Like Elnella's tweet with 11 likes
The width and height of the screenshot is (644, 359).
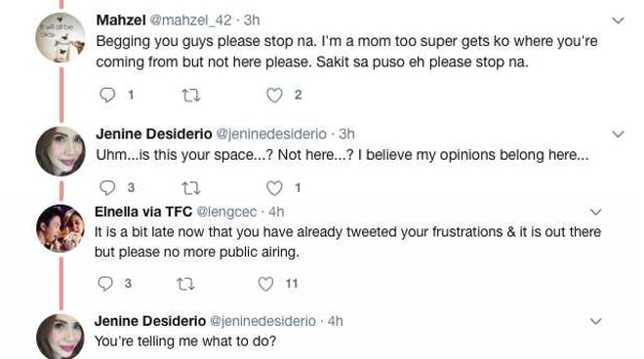click(x=265, y=284)
